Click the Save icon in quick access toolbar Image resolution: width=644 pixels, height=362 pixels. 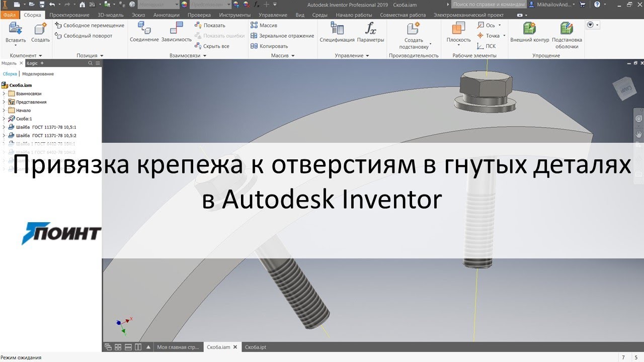[x=42, y=4]
